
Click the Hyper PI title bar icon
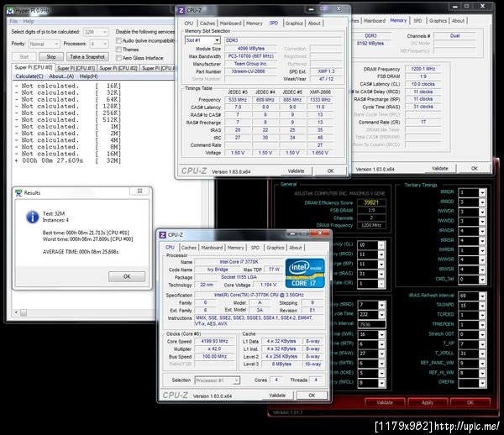pos(8,9)
